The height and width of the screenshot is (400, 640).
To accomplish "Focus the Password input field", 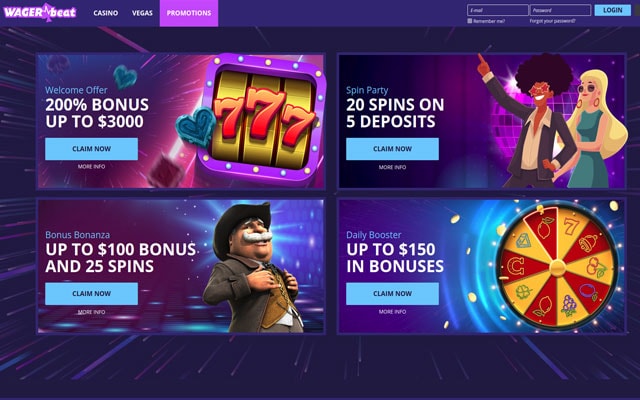I will tap(560, 10).
